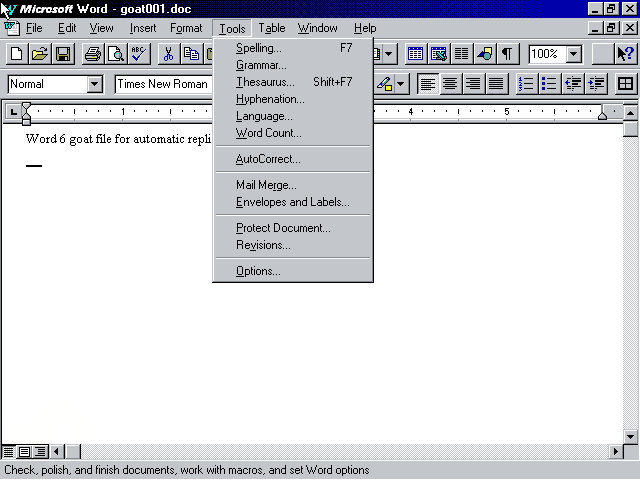The image size is (640, 480).
Task: Click the Increase Indent icon
Action: (x=596, y=84)
